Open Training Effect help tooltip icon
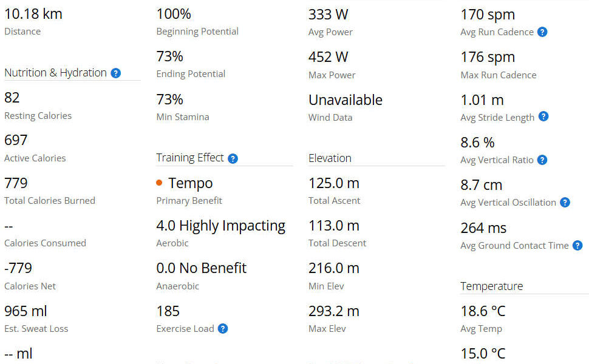The width and height of the screenshot is (589, 364). [x=233, y=158]
